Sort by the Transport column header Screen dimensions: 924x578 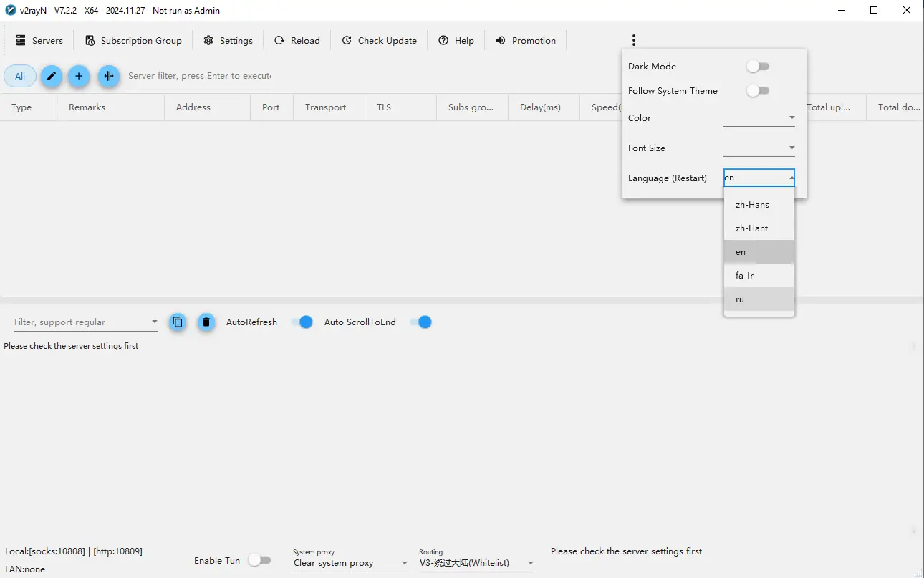point(329,107)
